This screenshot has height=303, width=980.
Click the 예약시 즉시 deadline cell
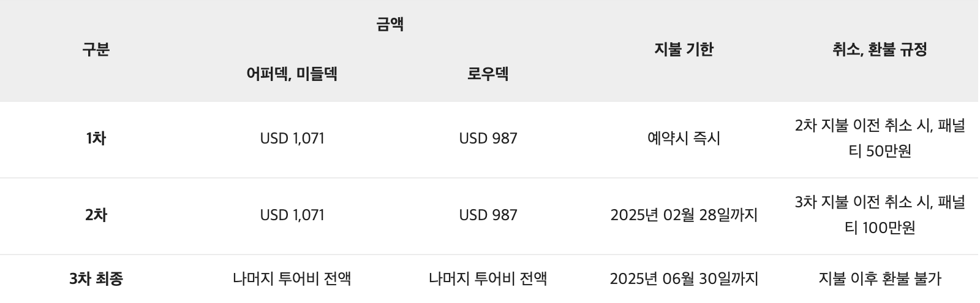click(684, 139)
